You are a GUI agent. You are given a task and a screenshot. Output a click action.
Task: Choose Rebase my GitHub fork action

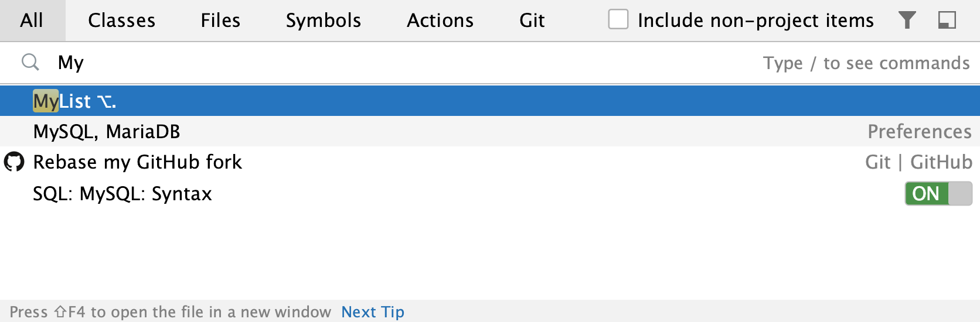pyautogui.click(x=490, y=162)
